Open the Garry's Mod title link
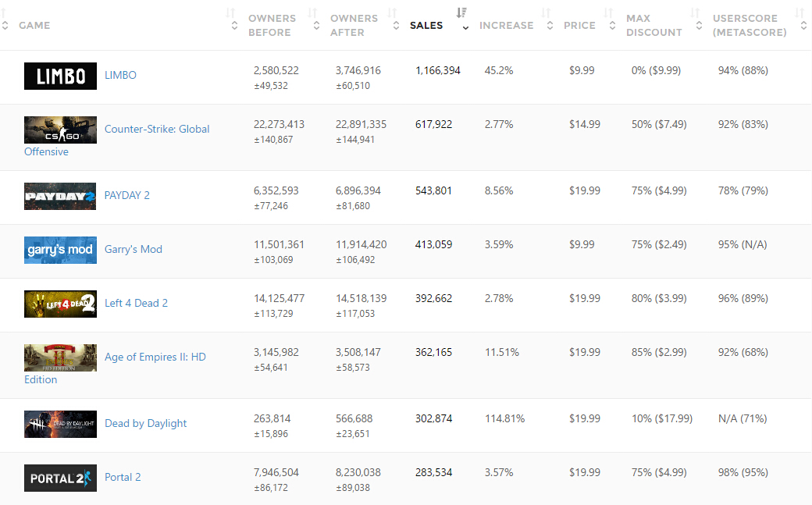The width and height of the screenshot is (812, 505). click(x=134, y=250)
